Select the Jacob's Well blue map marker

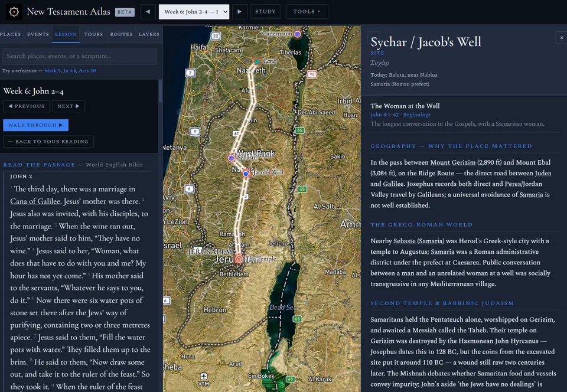(x=246, y=174)
